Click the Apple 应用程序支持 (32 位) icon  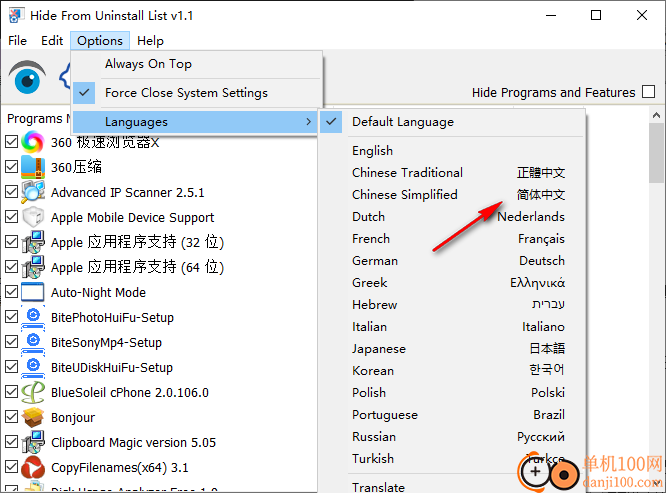pos(33,242)
